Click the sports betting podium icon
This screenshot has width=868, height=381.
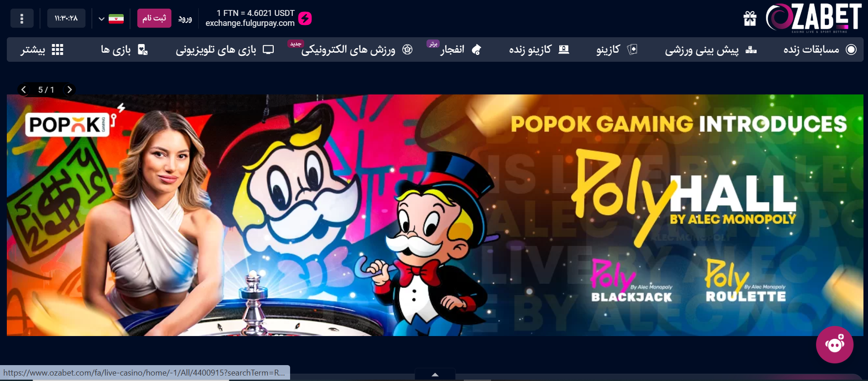751,50
